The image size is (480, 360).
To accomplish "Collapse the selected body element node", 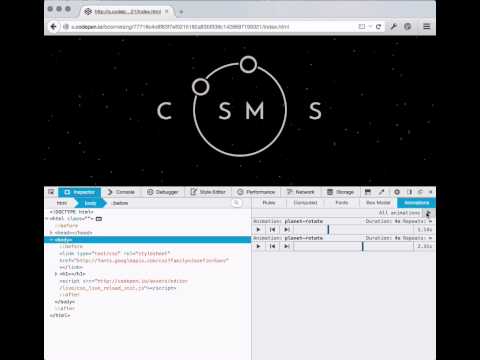I will 51,240.
